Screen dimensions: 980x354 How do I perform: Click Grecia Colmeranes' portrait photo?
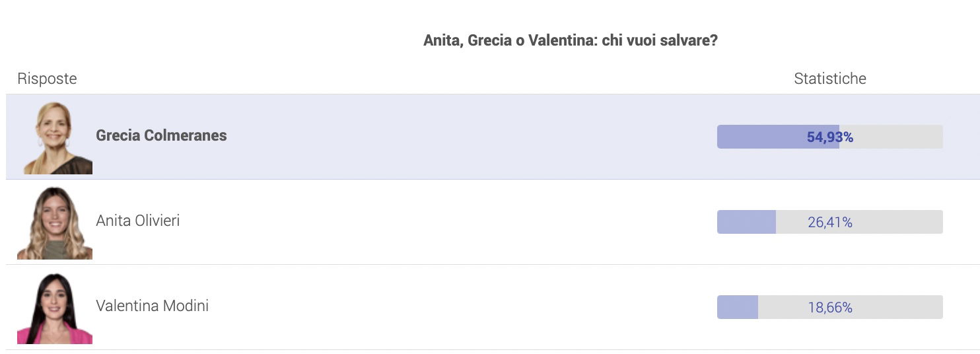55,137
